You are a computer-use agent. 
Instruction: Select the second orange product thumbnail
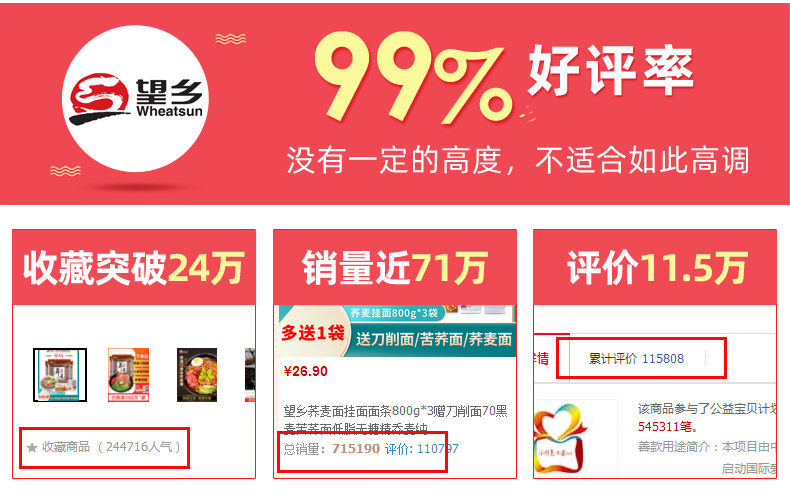[x=128, y=374]
